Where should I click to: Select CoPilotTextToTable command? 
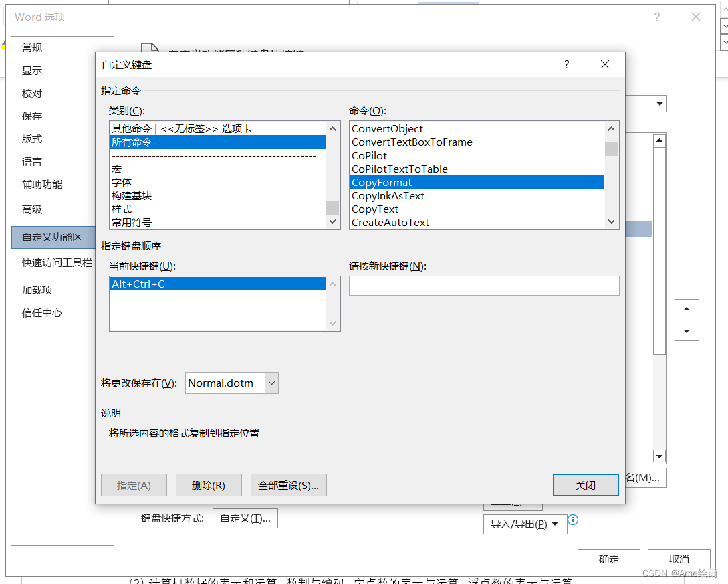click(x=477, y=169)
